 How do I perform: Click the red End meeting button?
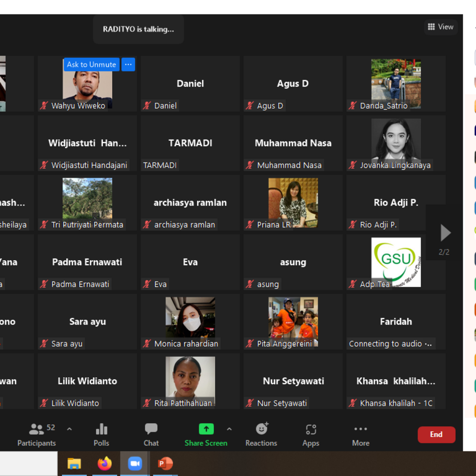pos(436,435)
